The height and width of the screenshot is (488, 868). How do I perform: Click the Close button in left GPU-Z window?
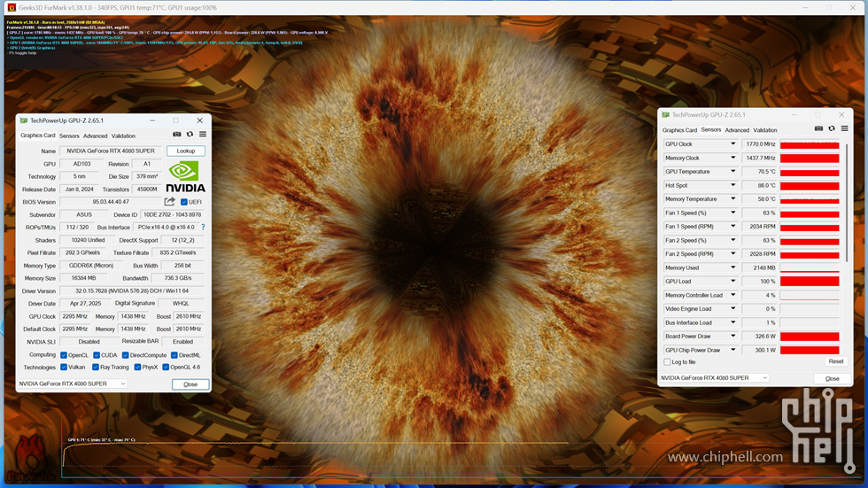(x=190, y=384)
